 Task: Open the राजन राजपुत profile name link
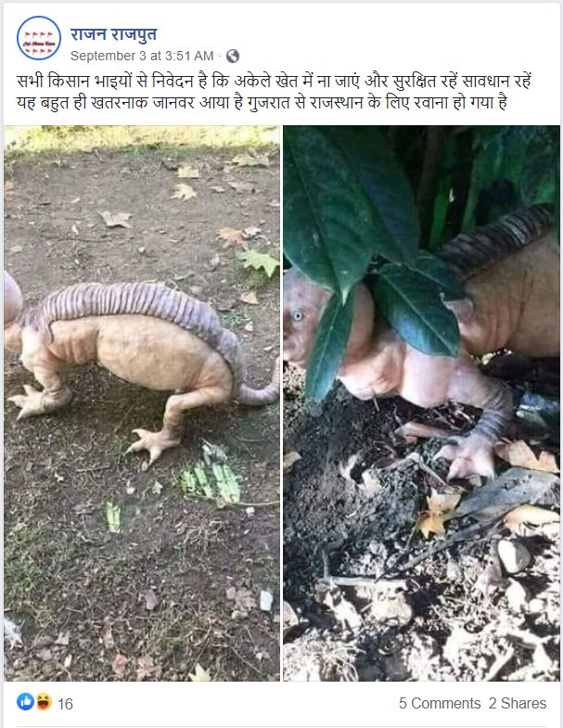(x=114, y=34)
